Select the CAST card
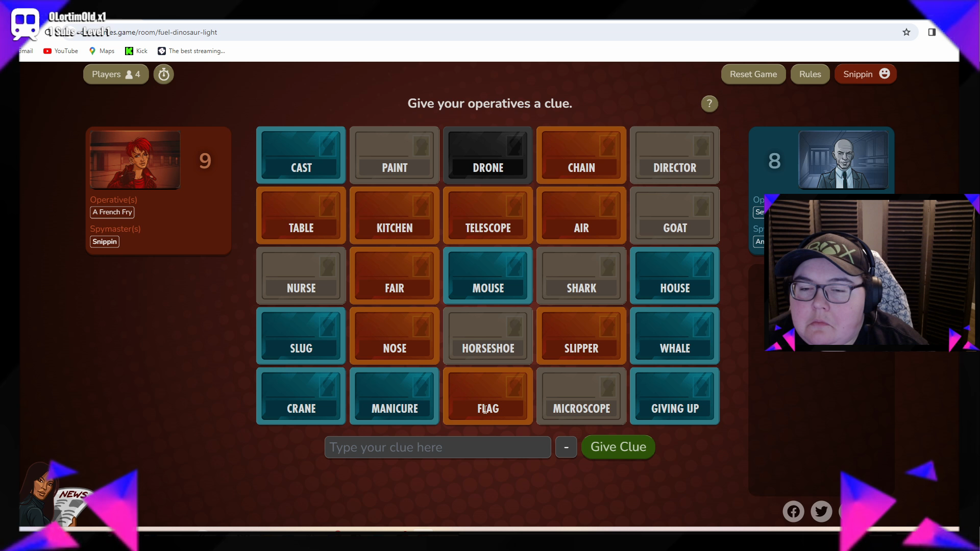 pyautogui.click(x=301, y=155)
